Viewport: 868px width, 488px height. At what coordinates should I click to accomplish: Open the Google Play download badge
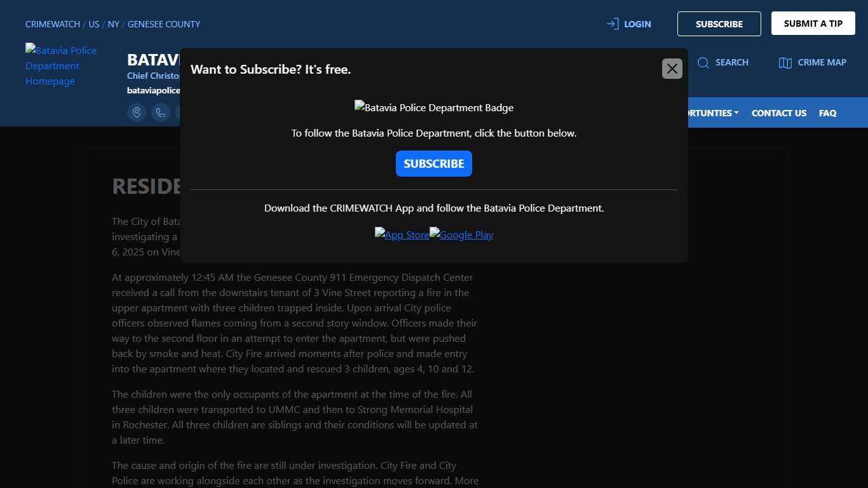461,234
